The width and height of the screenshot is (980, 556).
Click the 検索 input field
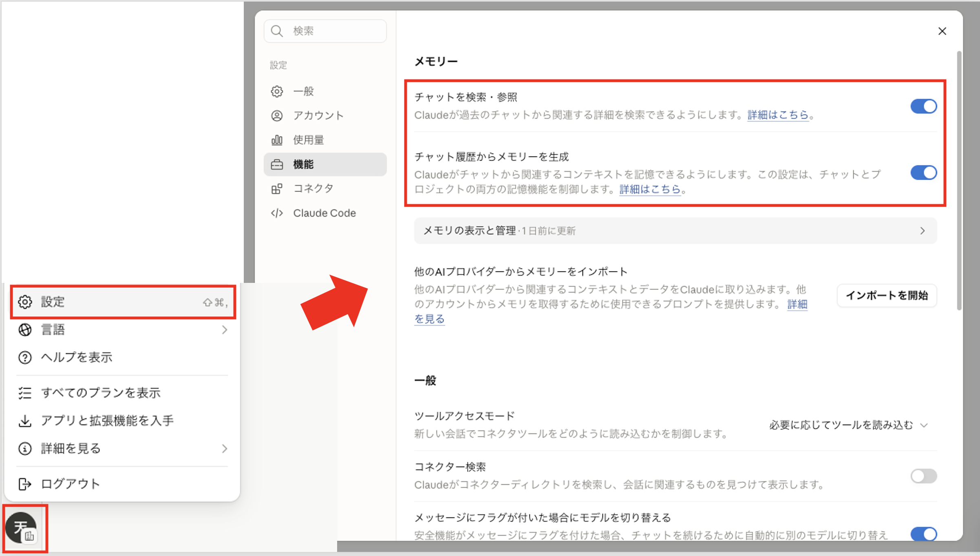325,31
